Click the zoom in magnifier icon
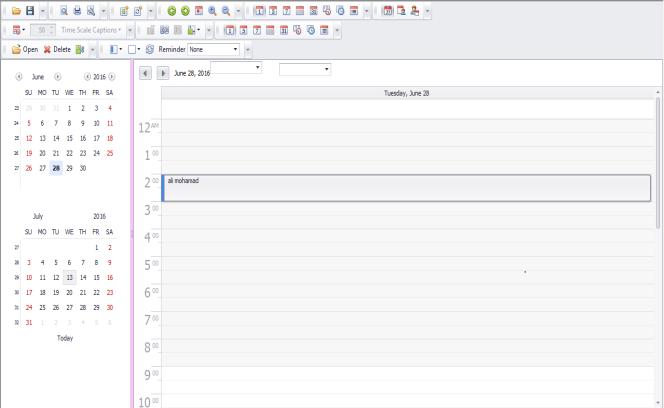 pyautogui.click(x=211, y=10)
